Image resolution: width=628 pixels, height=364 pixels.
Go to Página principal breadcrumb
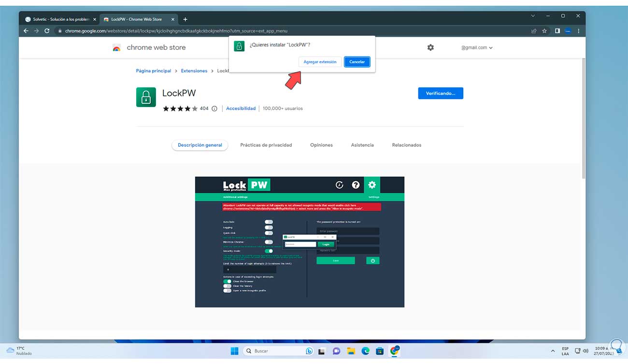(154, 71)
